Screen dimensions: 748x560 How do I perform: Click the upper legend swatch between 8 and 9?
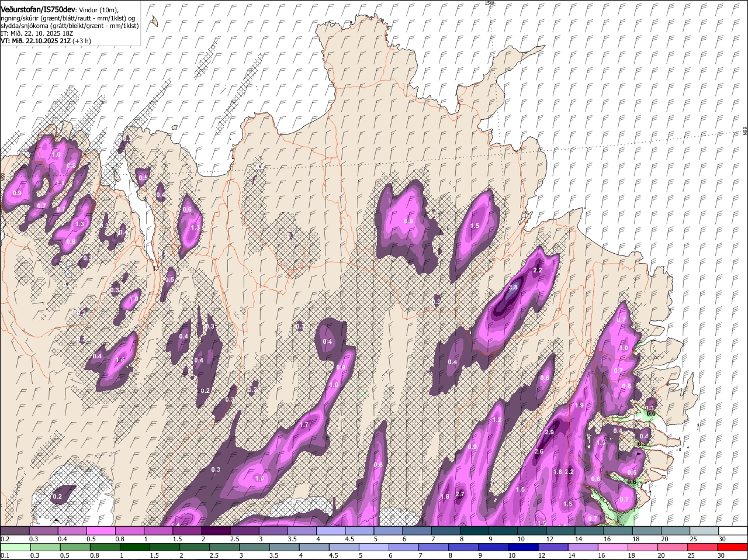(x=475, y=530)
